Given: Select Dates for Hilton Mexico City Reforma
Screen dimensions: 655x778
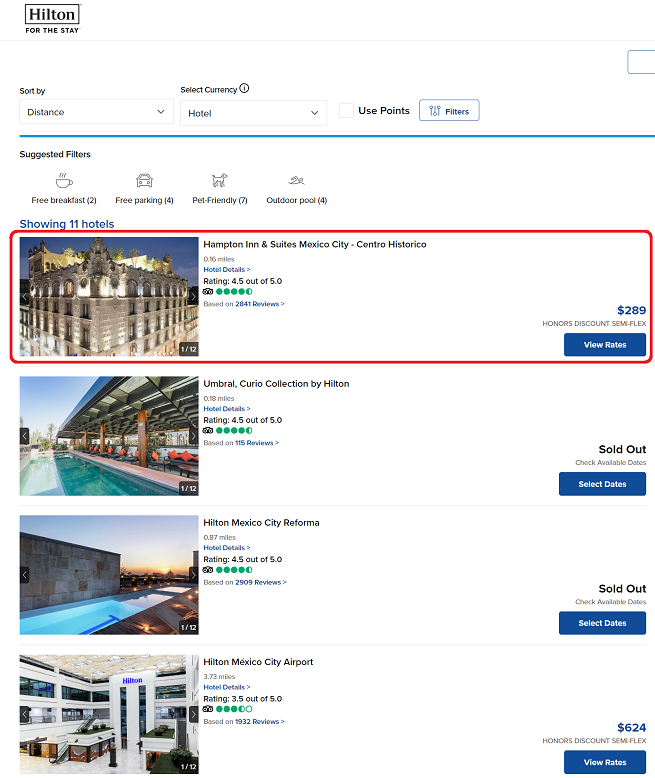Looking at the screenshot, I should click(x=602, y=623).
